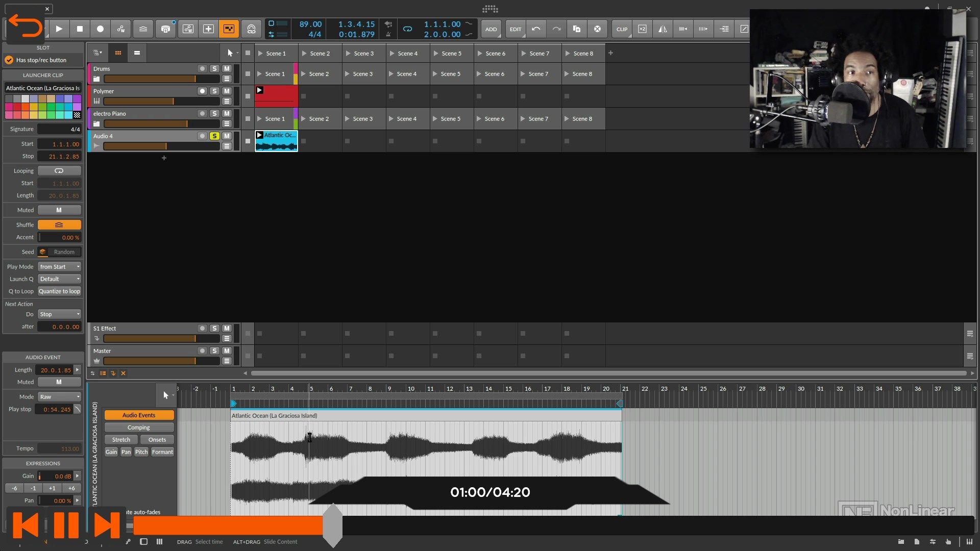Click the Audio Events tab icon

pos(138,415)
